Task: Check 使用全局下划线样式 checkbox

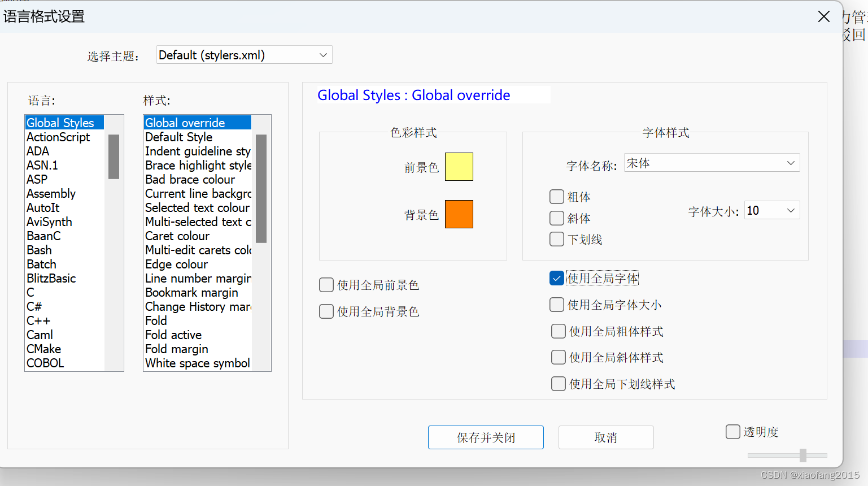Action: click(x=559, y=384)
